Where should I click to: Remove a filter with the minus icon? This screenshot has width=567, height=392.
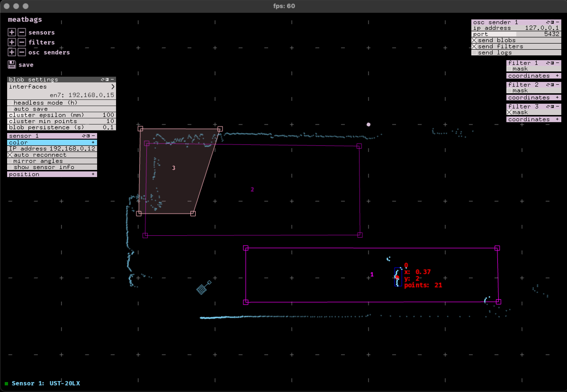[22, 42]
